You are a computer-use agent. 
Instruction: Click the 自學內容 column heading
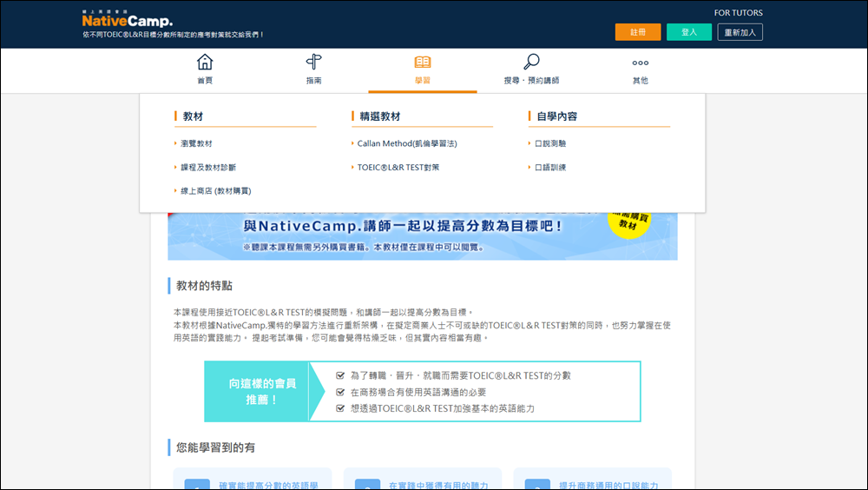pos(557,116)
